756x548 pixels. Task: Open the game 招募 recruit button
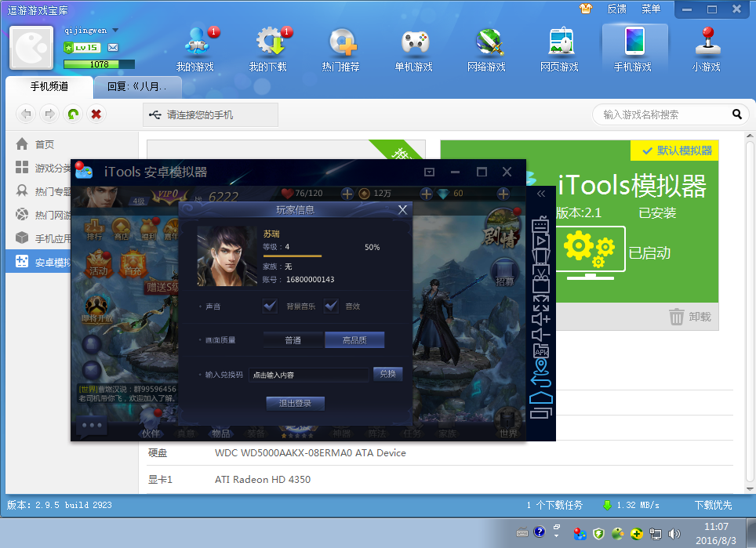(505, 273)
